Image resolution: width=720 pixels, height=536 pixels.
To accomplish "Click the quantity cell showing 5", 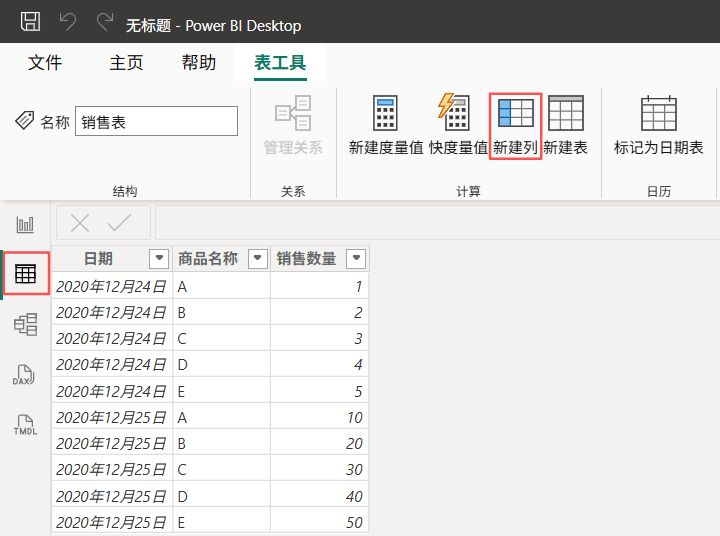I will [x=320, y=391].
